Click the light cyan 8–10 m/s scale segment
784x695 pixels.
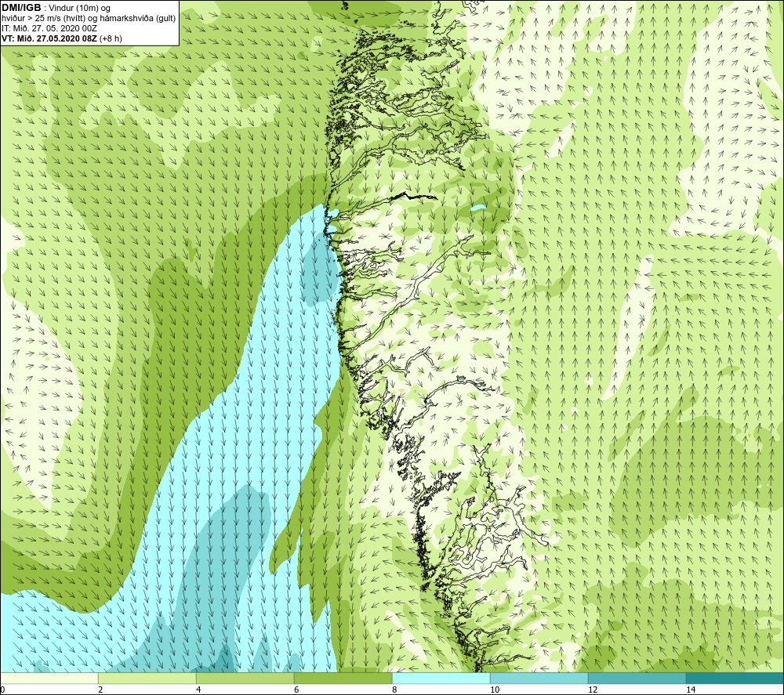(441, 679)
